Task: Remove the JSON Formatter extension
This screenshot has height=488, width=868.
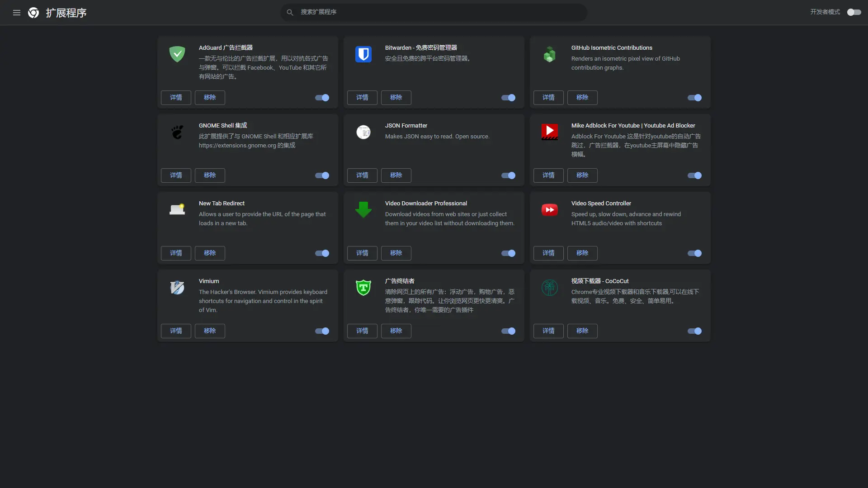Action: point(396,175)
